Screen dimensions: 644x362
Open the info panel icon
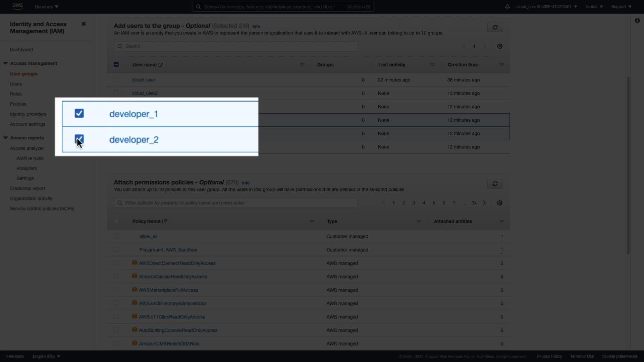[x=637, y=20]
